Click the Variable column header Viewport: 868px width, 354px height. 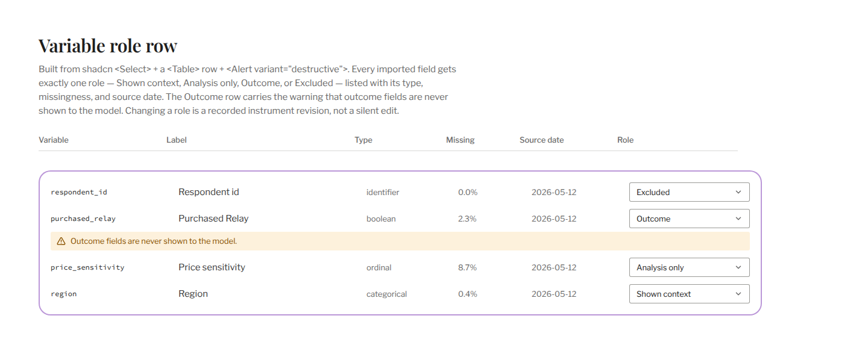click(x=54, y=140)
